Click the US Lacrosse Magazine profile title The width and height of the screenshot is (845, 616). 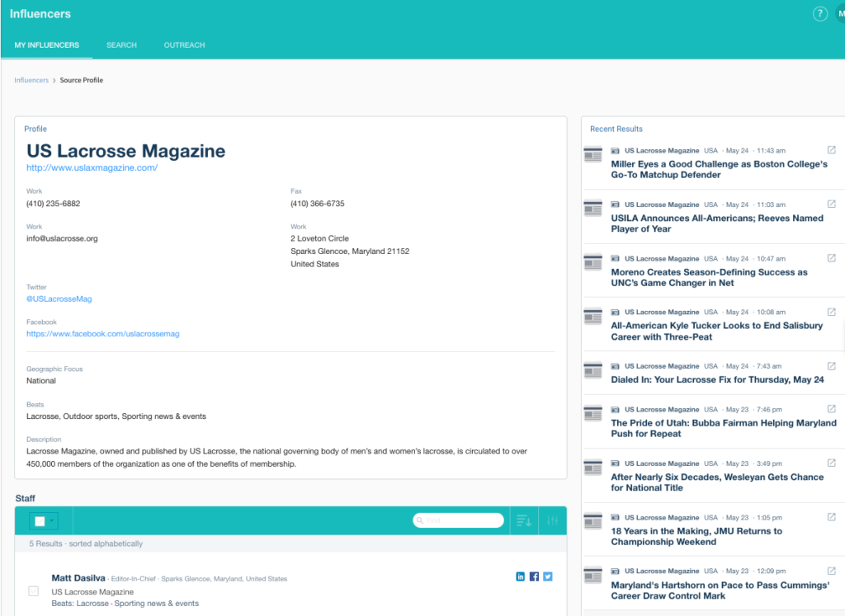coord(125,151)
